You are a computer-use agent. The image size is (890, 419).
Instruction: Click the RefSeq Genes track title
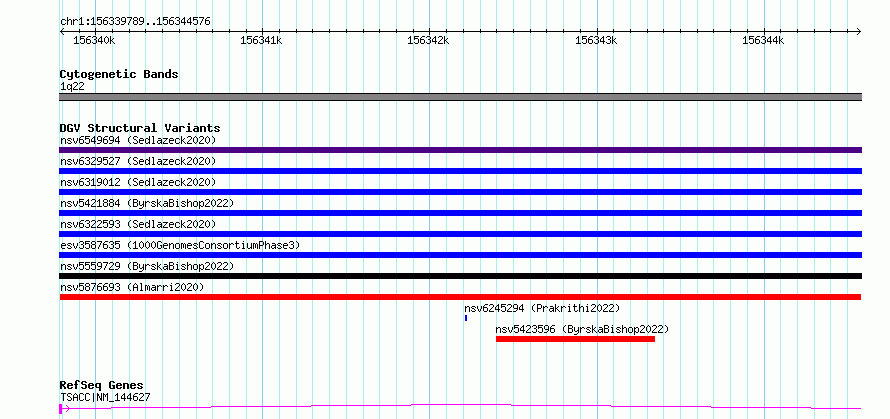[102, 386]
